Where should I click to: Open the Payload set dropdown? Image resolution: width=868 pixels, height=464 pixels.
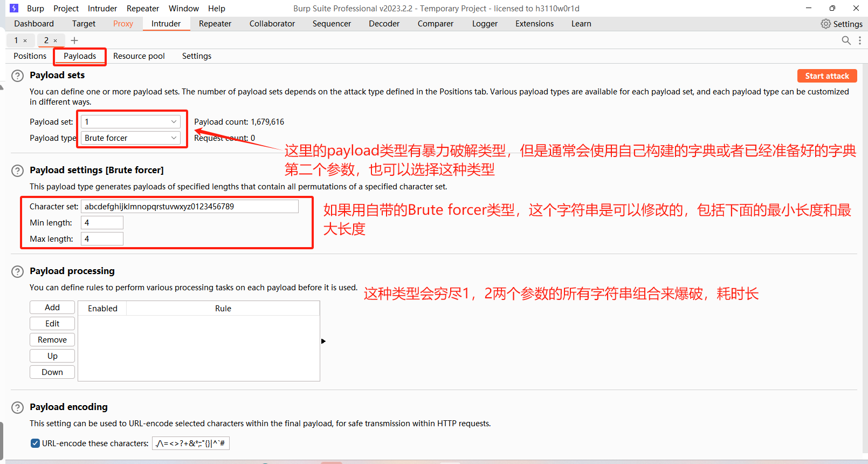[130, 122]
